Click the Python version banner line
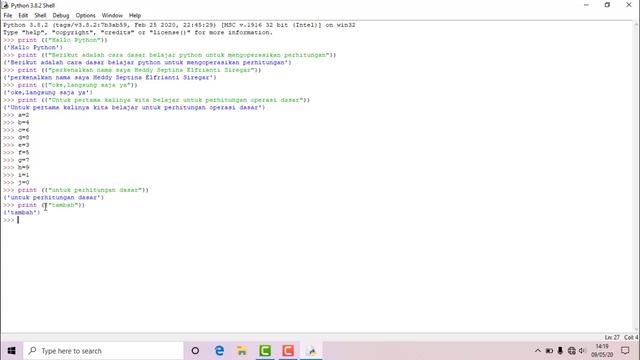Image resolution: width=640 pixels, height=360 pixels. coord(179,25)
